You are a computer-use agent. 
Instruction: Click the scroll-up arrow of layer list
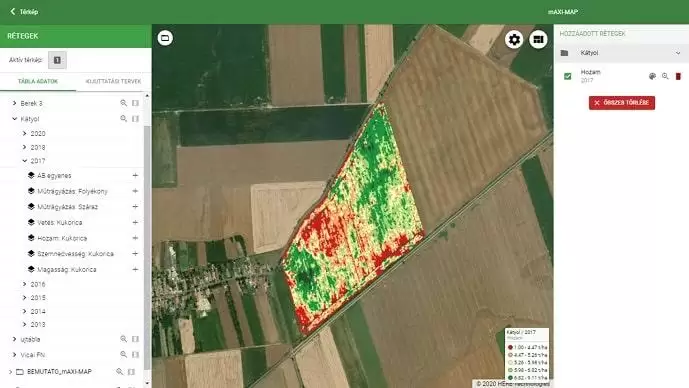pos(147,95)
